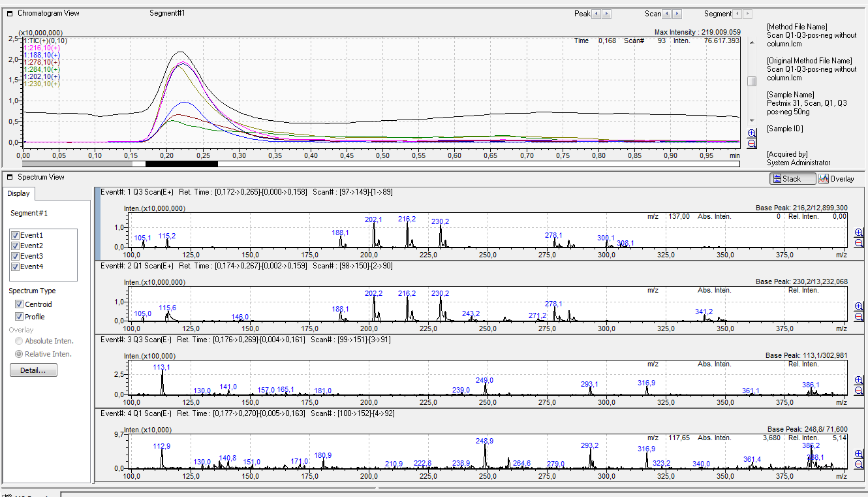The height and width of the screenshot is (497, 868).
Task: Switch spectra to Stack layout
Action: point(792,178)
